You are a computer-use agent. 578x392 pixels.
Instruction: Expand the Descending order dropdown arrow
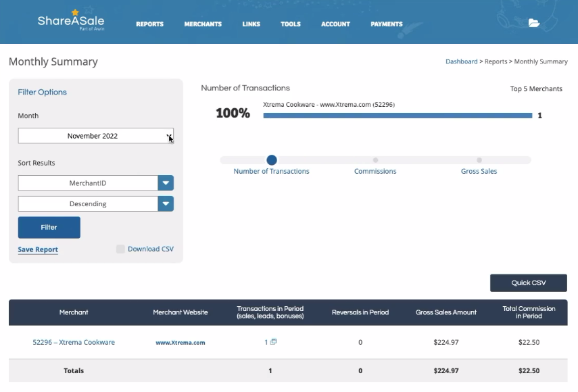pyautogui.click(x=166, y=203)
